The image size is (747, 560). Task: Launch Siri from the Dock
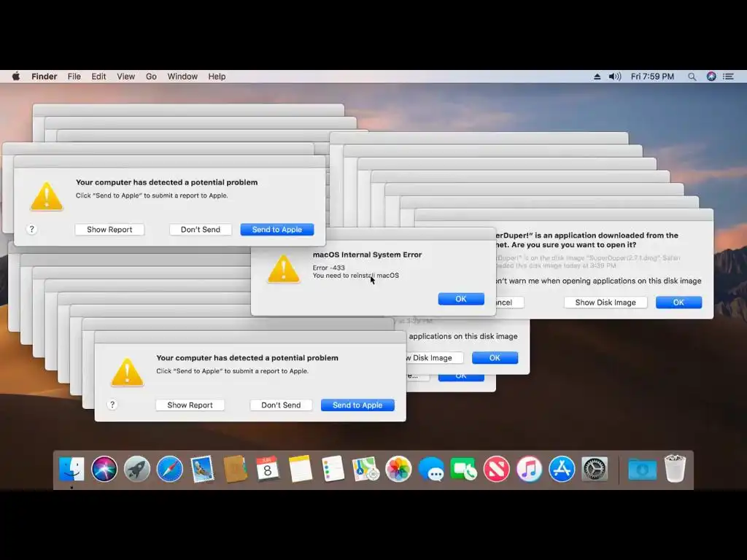click(x=104, y=469)
